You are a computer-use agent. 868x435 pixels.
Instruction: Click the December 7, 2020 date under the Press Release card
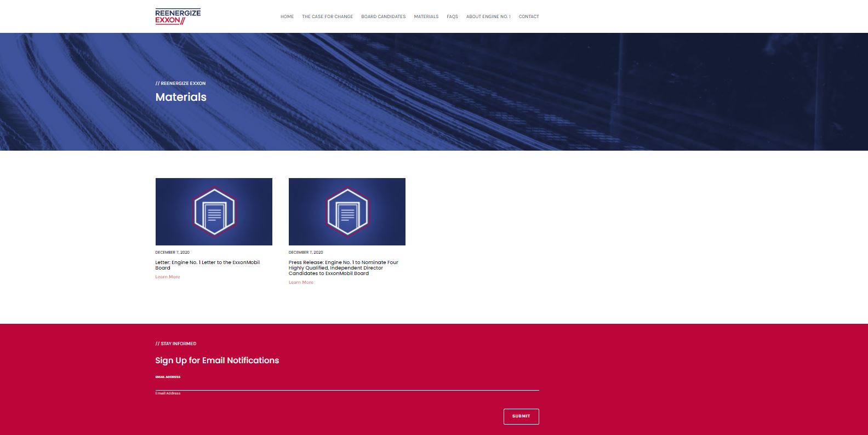coord(306,253)
